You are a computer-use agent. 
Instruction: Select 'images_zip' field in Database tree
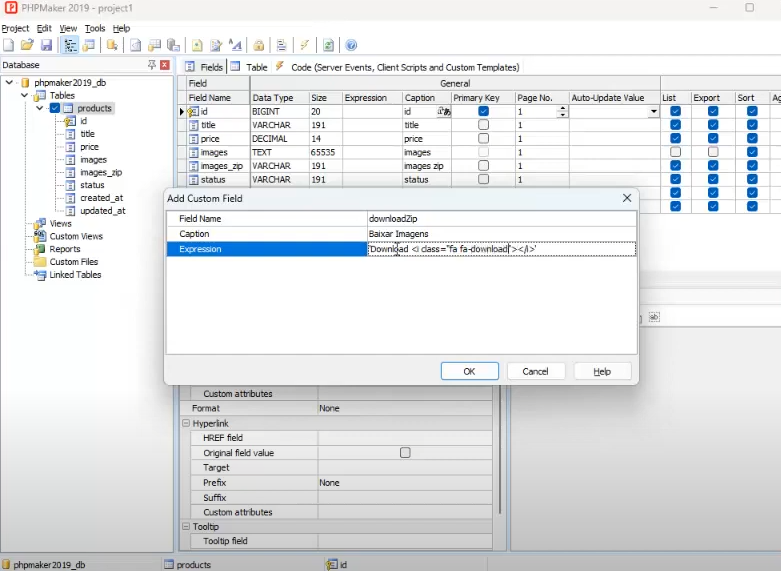point(101,172)
